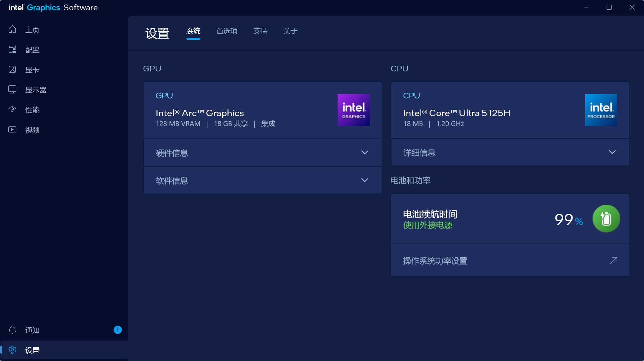
Task: Open 操作系统功率设置 power settings link
Action: click(510, 261)
